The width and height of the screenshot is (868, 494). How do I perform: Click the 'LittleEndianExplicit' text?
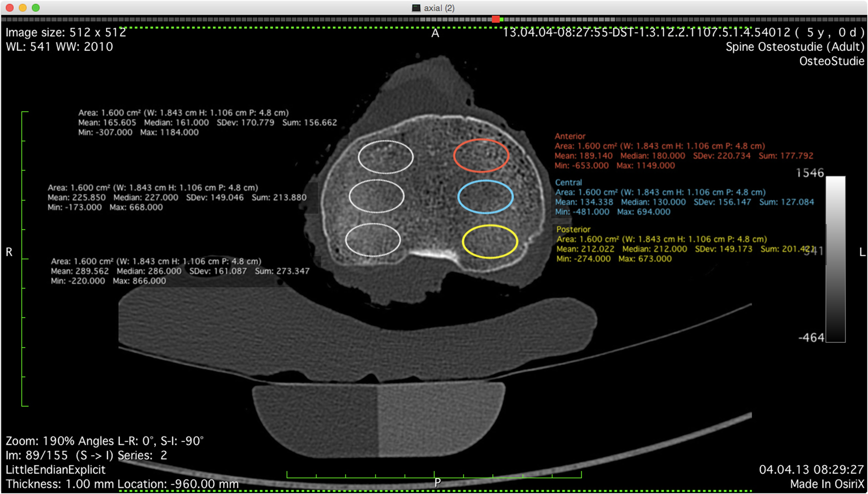55,469
